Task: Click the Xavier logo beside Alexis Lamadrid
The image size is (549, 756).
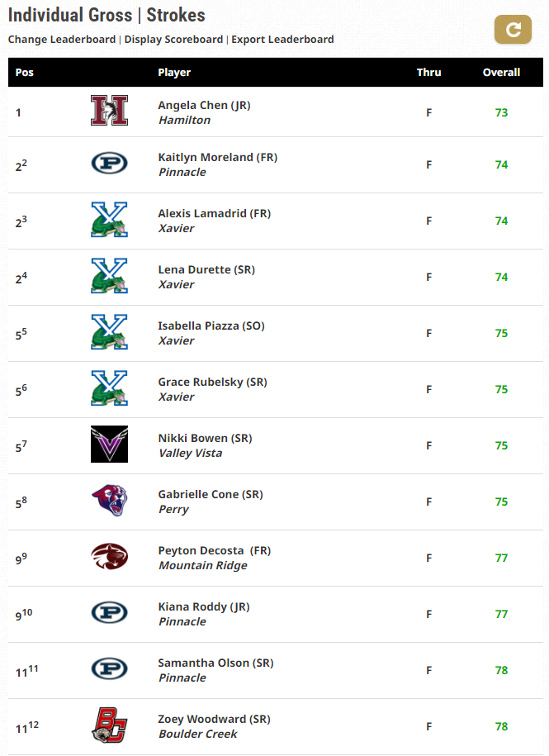Action: pos(109,220)
